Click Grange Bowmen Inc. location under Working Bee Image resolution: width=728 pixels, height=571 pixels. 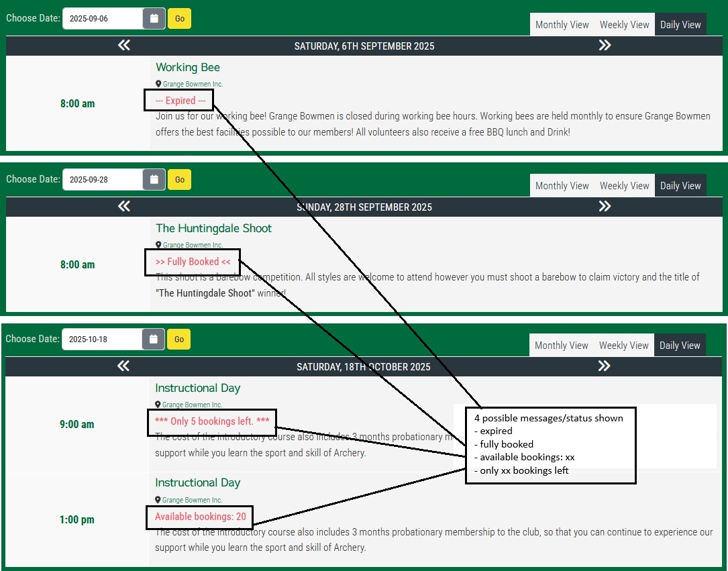tap(193, 85)
